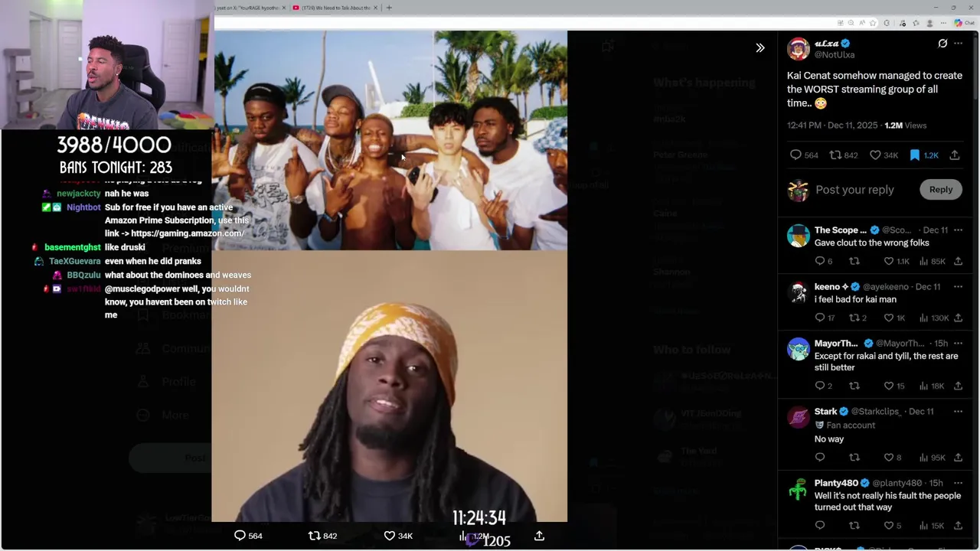
Task: Open more options on Stark's comment
Action: 958,412
